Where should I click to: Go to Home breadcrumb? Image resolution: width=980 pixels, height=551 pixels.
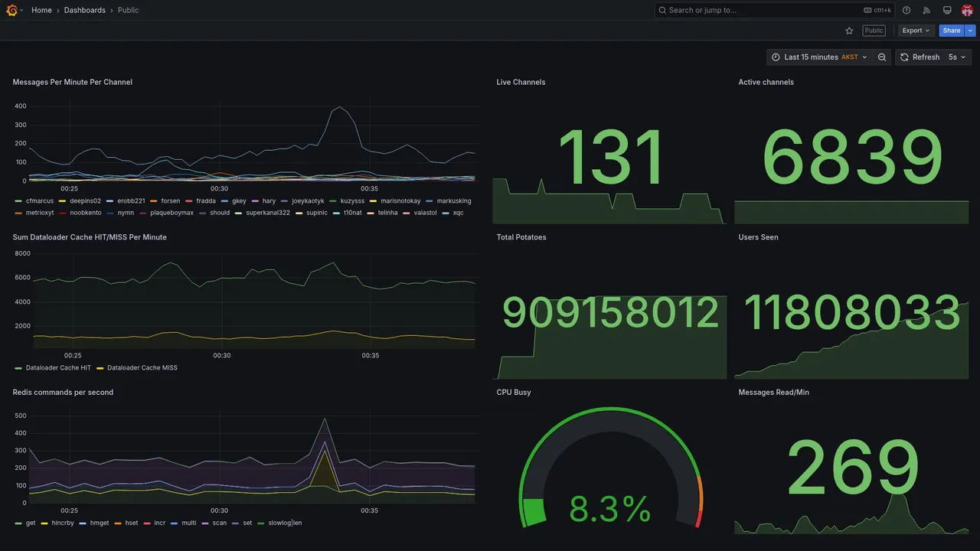(41, 10)
